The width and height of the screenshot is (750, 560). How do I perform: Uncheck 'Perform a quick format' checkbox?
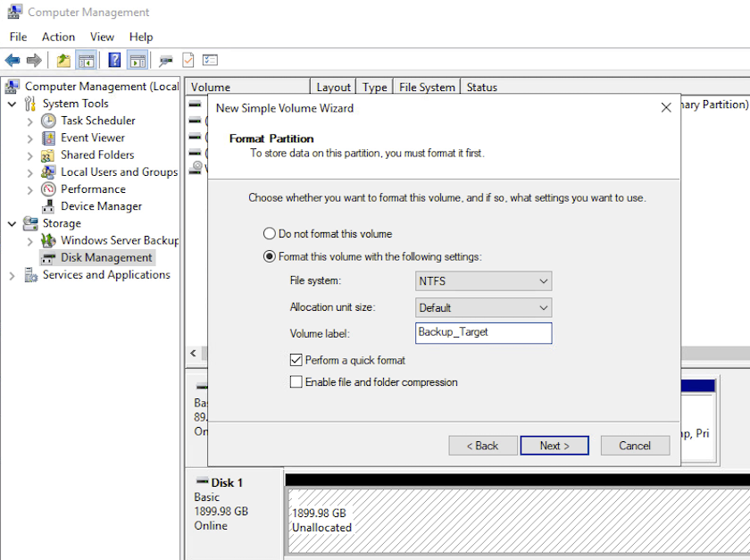point(296,361)
